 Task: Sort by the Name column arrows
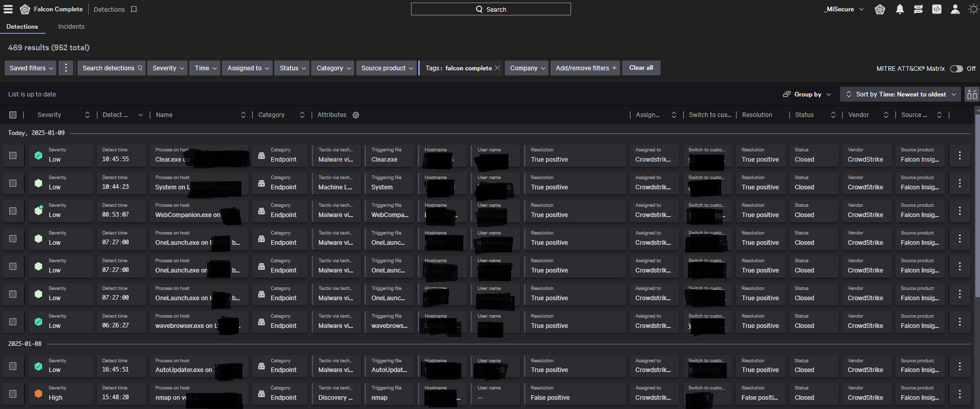pyautogui.click(x=243, y=115)
